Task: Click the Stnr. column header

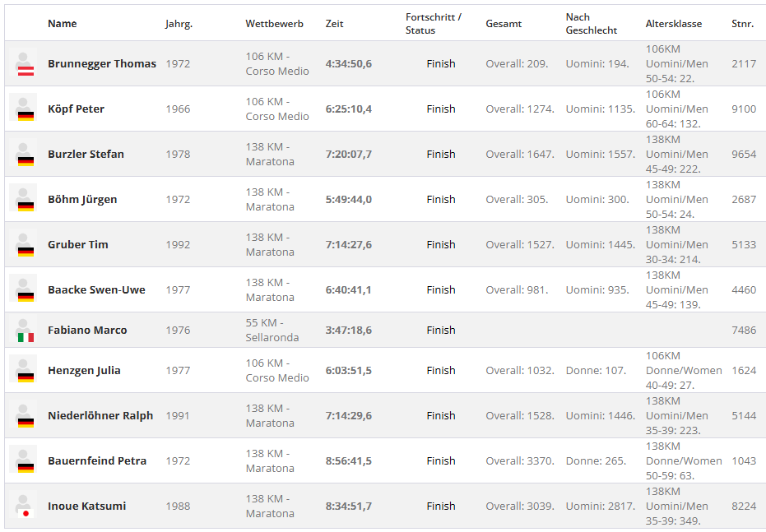Action: (x=742, y=23)
